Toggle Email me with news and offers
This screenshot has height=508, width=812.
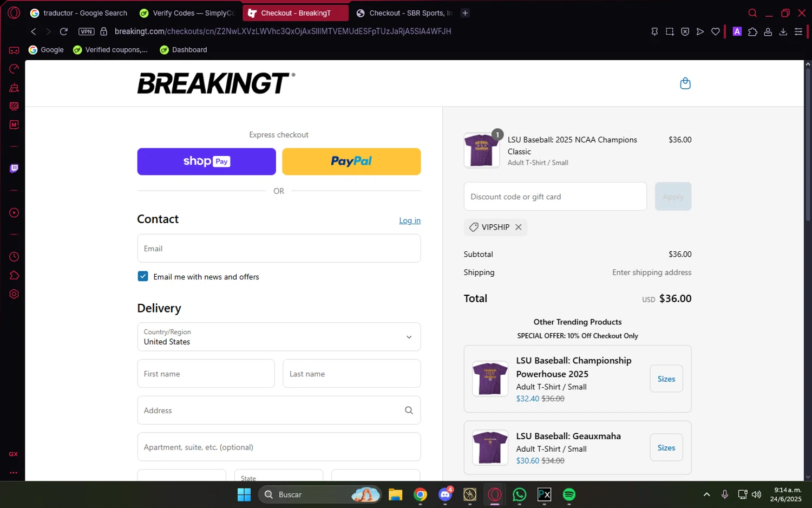coord(143,276)
